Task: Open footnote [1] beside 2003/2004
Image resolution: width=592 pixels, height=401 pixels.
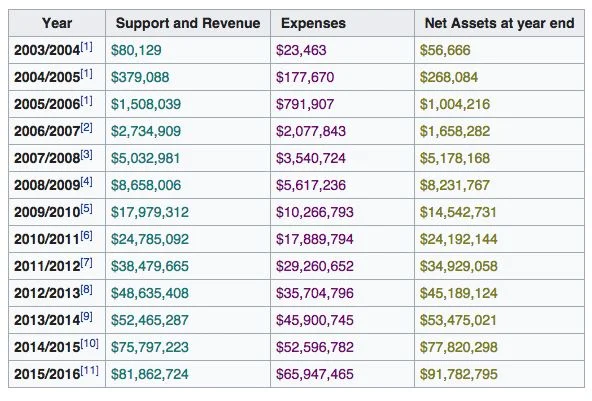Action: (x=86, y=47)
